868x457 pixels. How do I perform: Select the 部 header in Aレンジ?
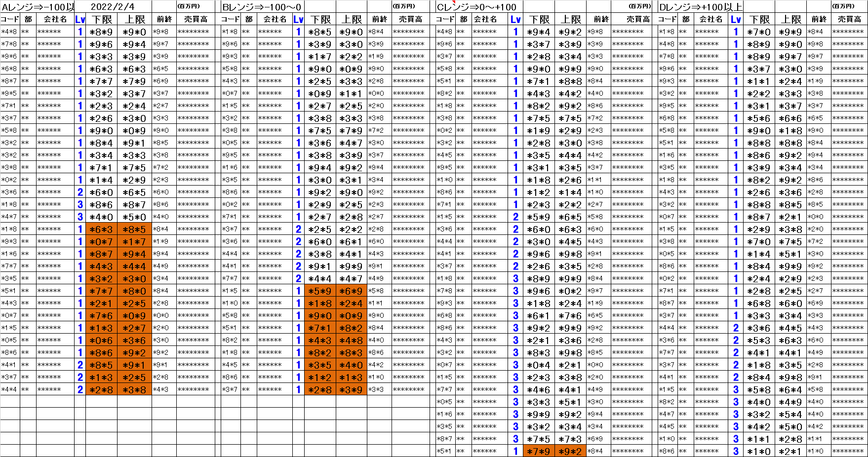28,19
